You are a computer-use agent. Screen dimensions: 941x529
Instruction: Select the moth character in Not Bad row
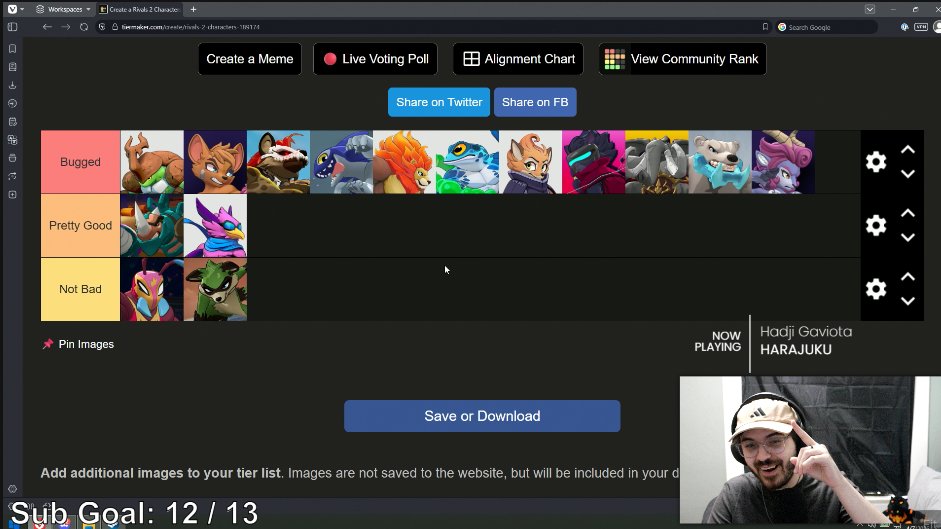tap(152, 289)
